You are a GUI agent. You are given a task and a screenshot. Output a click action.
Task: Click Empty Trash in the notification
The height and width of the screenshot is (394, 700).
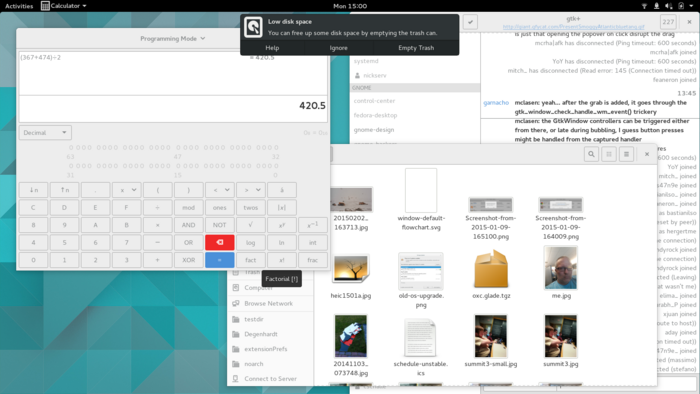click(x=416, y=48)
